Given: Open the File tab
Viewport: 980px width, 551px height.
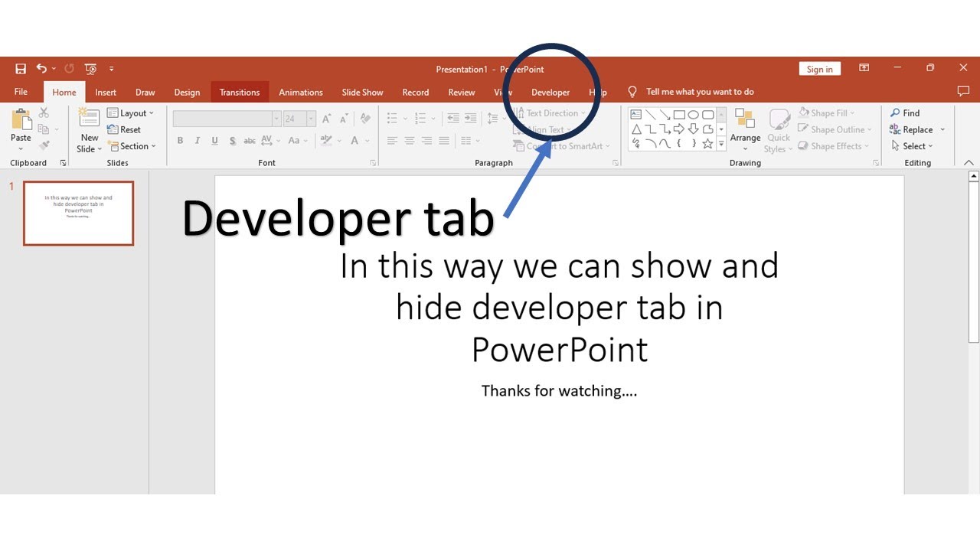Looking at the screenshot, I should pos(21,92).
